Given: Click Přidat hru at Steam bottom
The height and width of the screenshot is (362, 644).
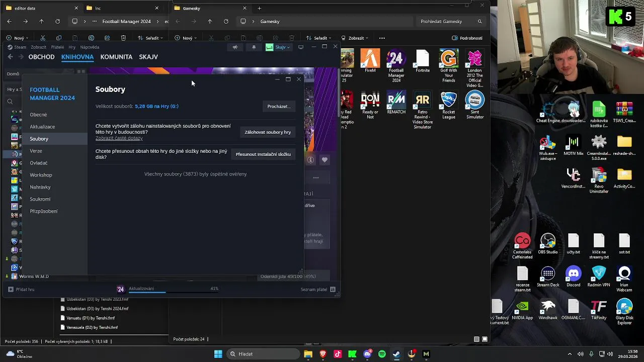Looking at the screenshot, I should 21,290.
